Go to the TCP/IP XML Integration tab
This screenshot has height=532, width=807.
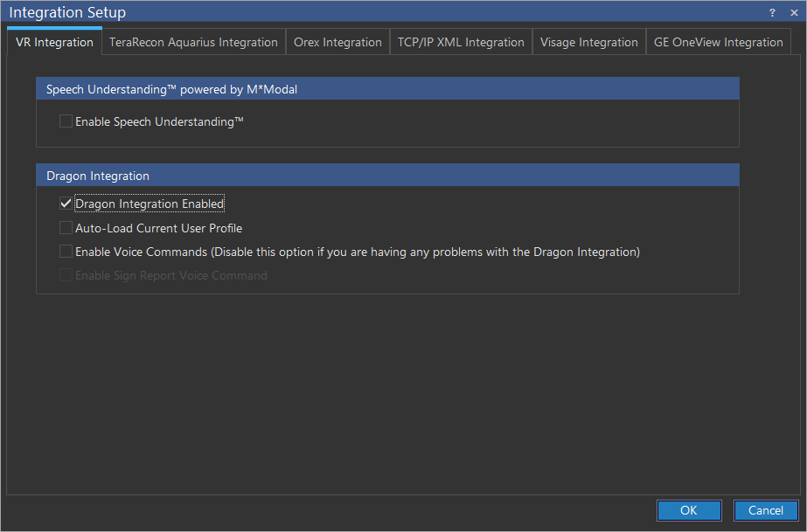pyautogui.click(x=461, y=42)
